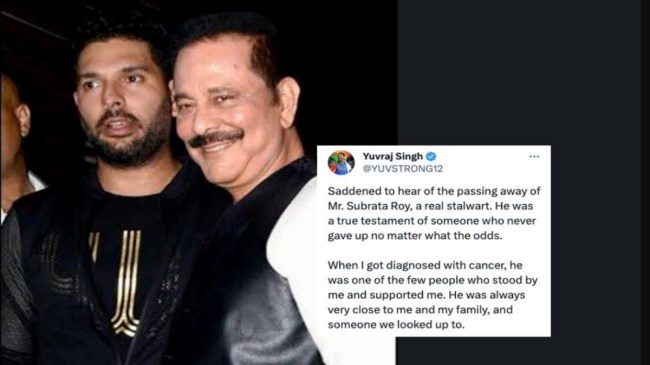Click the empty dark panel above the tweet
The width and height of the screenshot is (650, 365).
coord(518,71)
